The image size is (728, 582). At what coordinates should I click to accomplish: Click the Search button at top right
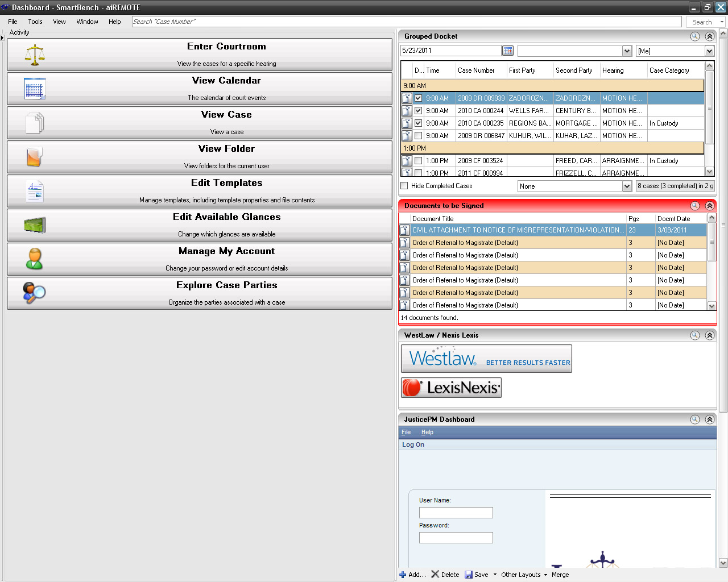[702, 22]
